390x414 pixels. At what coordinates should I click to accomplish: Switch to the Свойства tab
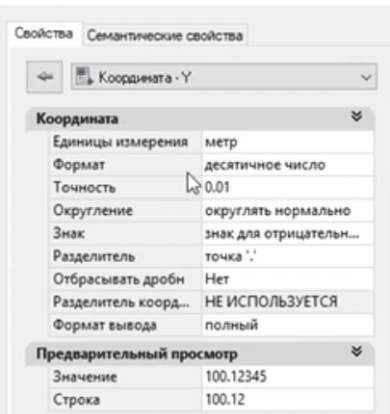pyautogui.click(x=44, y=33)
